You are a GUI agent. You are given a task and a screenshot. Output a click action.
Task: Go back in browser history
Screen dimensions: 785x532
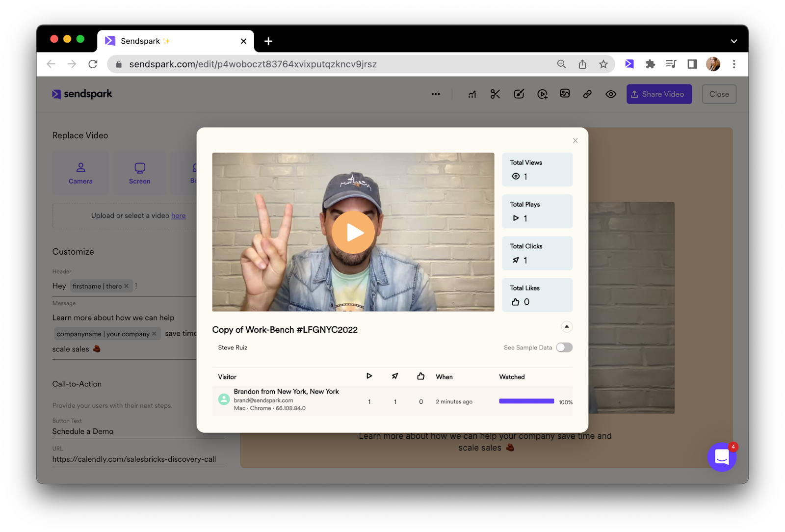51,64
